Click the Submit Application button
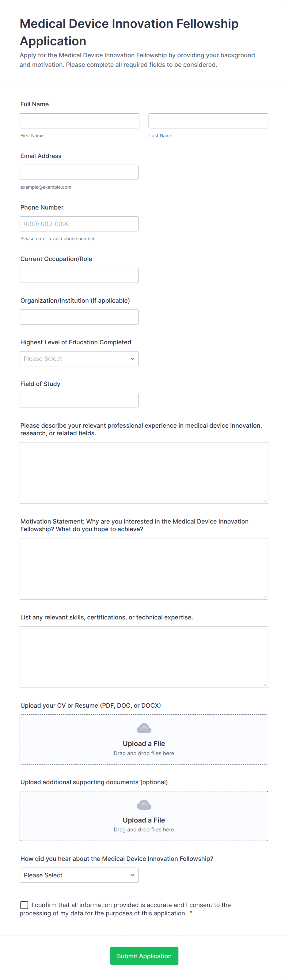 point(144,956)
